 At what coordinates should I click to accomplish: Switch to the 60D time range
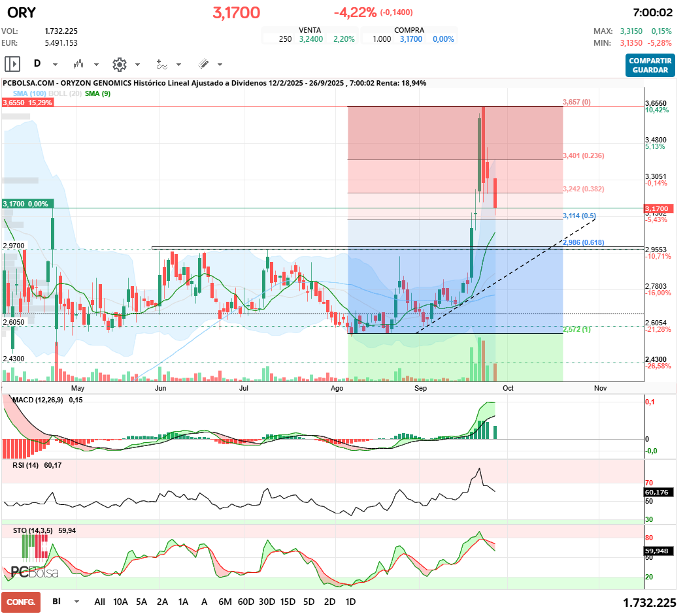pos(246,602)
